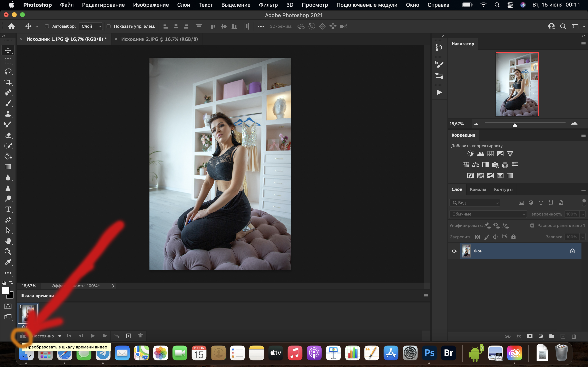This screenshot has width=588, height=367.
Task: Select the Lasso tool
Action: click(x=8, y=71)
